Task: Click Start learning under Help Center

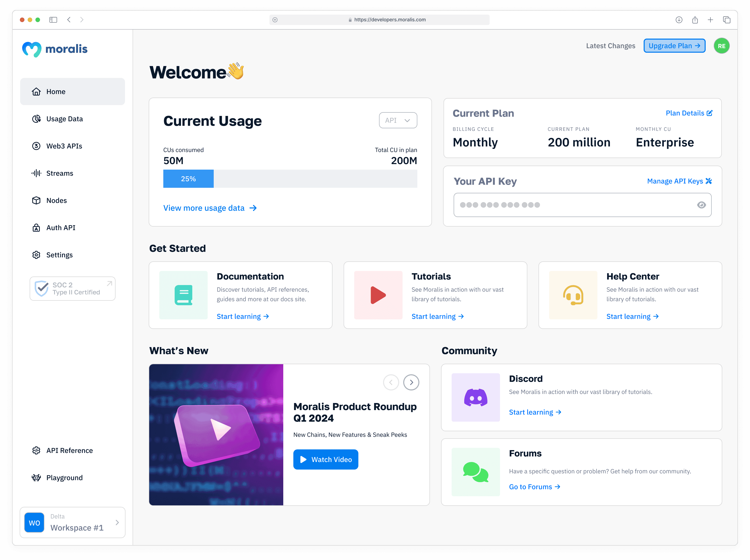Action: point(633,316)
